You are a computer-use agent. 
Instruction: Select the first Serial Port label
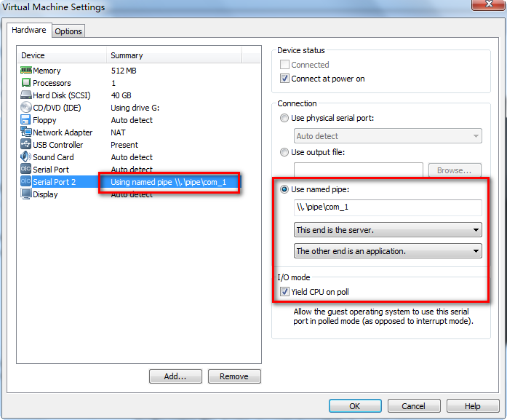[x=51, y=169]
